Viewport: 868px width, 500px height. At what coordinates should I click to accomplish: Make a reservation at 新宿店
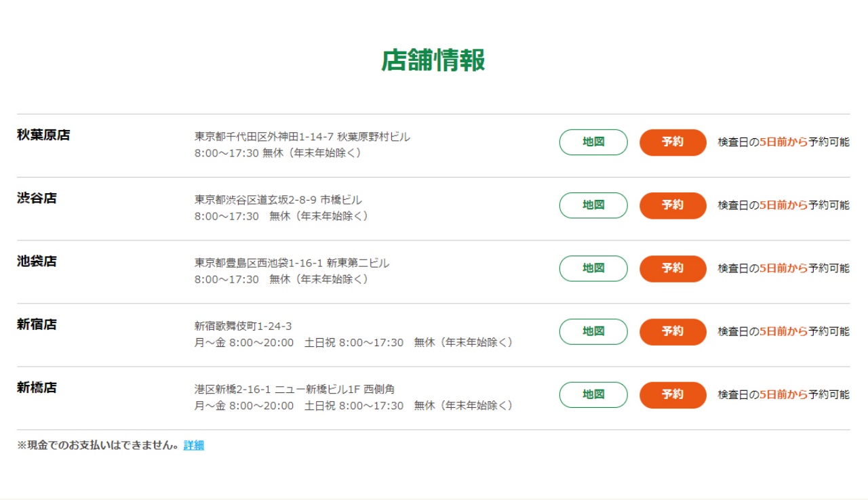673,331
